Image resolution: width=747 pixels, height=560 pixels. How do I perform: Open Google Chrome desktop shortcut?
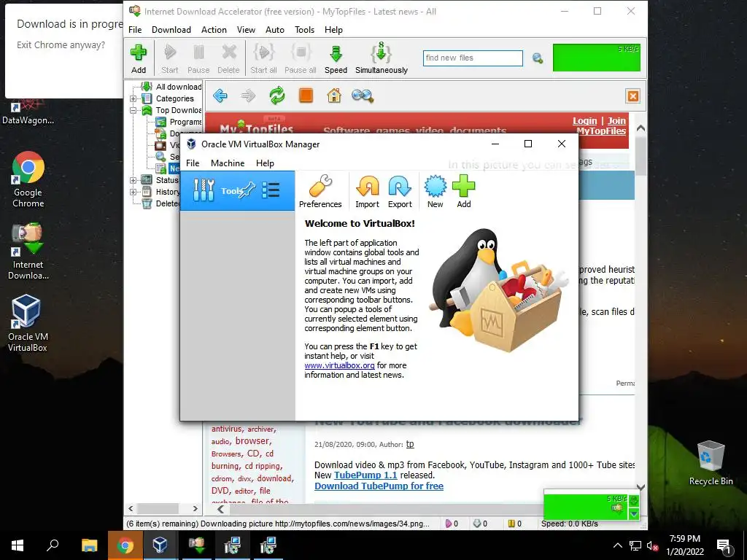point(28,179)
